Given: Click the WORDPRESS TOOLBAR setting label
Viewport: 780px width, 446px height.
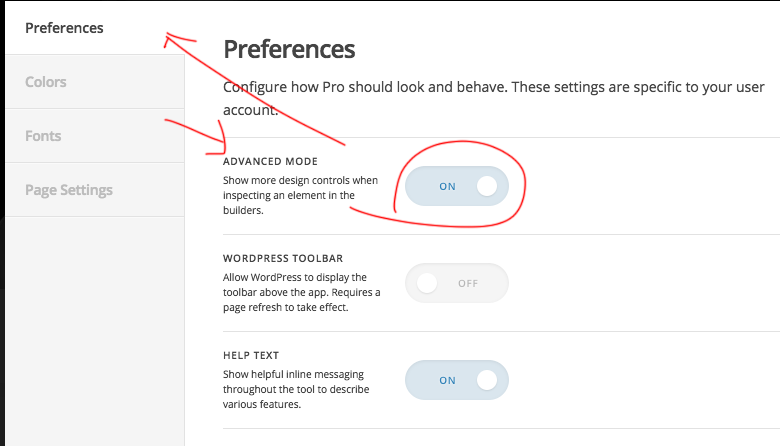Looking at the screenshot, I should coord(283,259).
